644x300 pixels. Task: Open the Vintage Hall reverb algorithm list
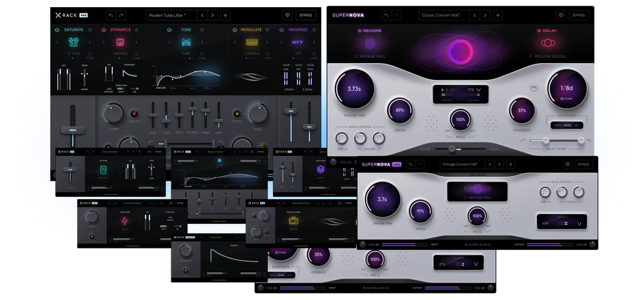pyautogui.click(x=370, y=56)
